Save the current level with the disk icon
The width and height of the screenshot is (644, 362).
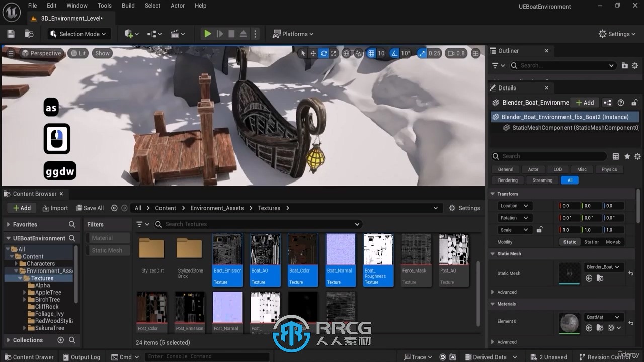point(11,34)
